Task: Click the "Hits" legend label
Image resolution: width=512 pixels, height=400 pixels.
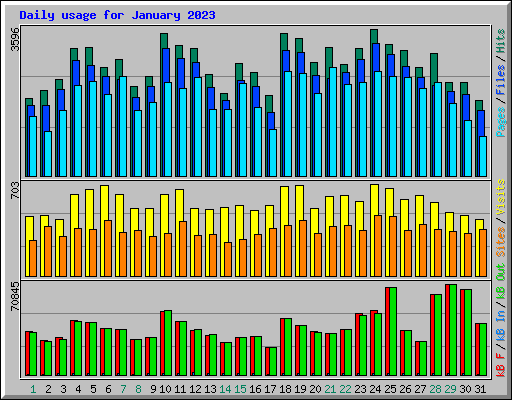Action: tap(501, 41)
